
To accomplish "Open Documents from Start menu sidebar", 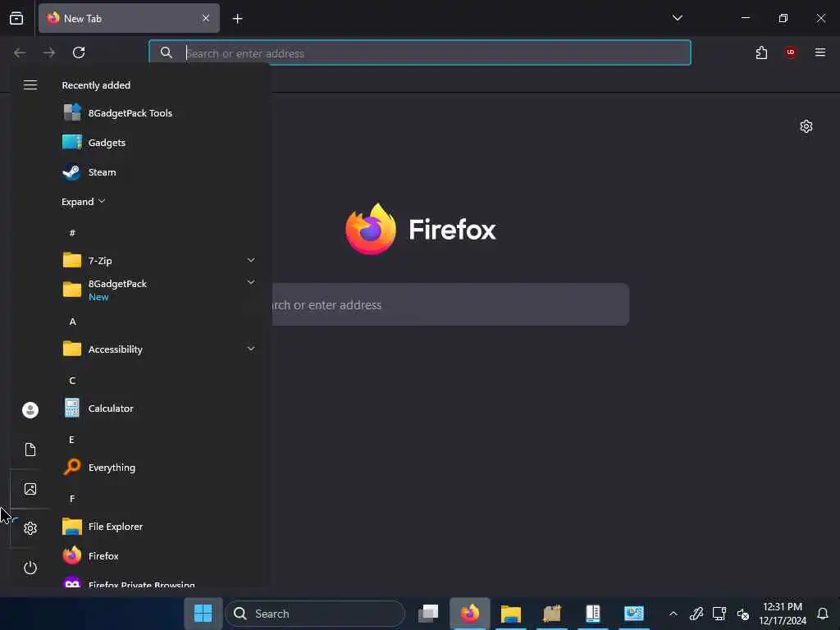I will tap(30, 450).
